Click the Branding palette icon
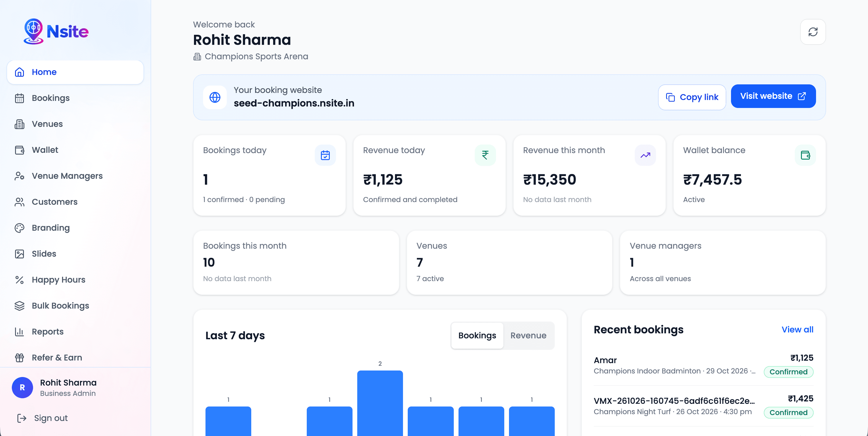 pyautogui.click(x=19, y=228)
